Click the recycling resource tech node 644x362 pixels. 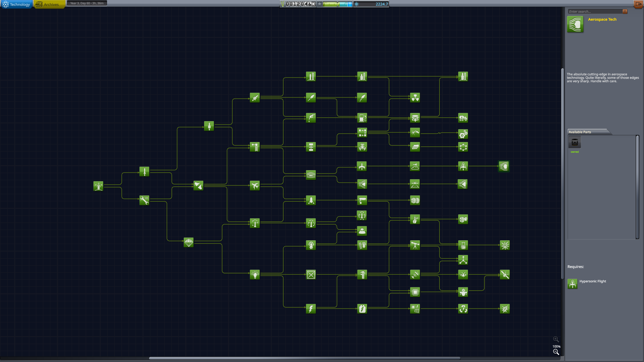coord(463,309)
